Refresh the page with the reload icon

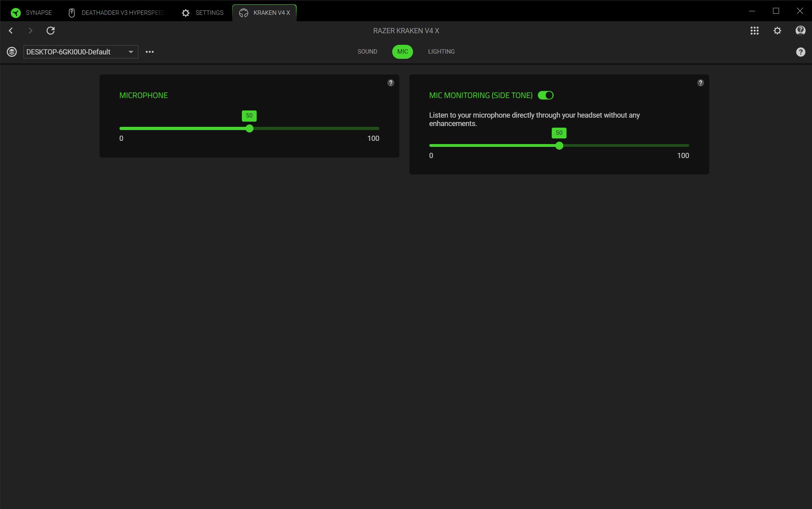click(50, 30)
